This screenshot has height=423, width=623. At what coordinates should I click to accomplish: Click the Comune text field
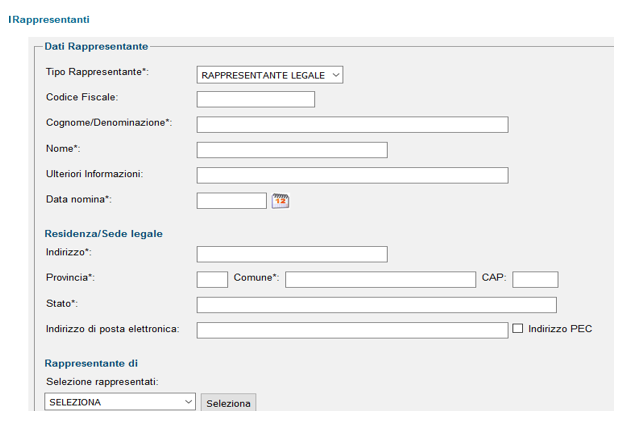[381, 280]
